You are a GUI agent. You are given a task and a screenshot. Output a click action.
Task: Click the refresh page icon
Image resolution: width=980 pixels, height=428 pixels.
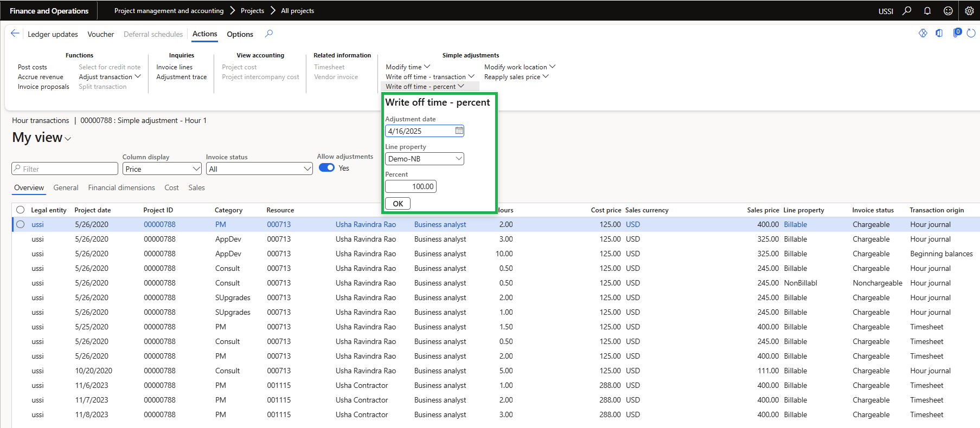coord(971,34)
